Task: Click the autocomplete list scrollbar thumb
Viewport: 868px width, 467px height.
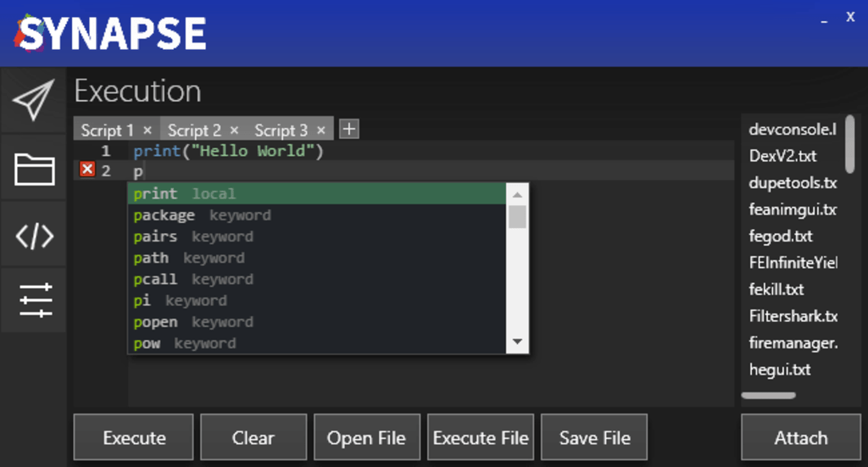Action: coord(517,216)
